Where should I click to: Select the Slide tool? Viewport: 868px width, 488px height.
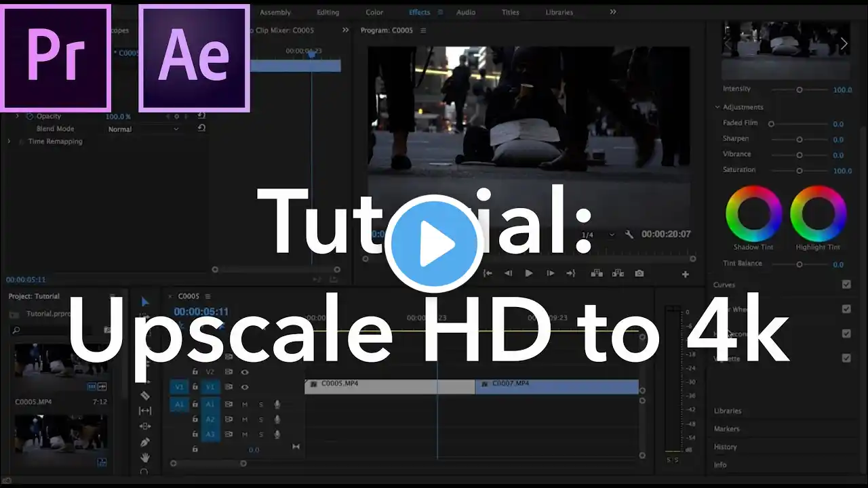[144, 426]
